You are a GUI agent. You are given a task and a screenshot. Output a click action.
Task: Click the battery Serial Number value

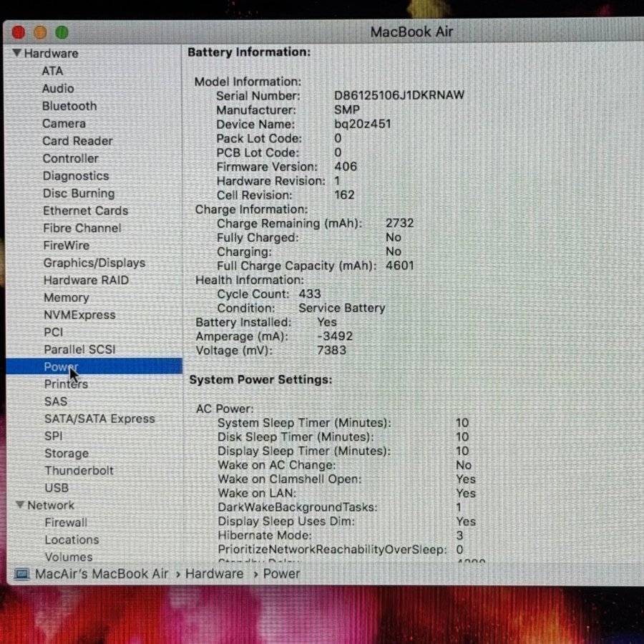click(x=399, y=96)
